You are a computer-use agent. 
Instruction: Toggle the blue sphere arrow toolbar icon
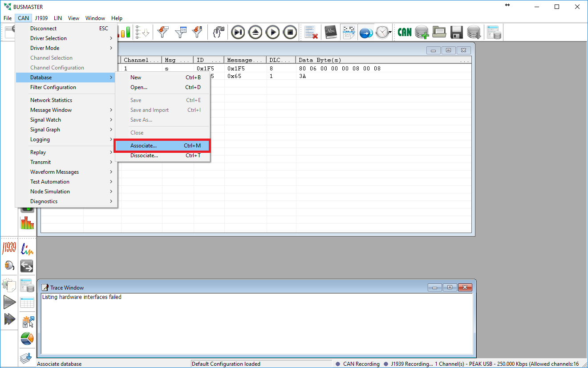(x=366, y=32)
